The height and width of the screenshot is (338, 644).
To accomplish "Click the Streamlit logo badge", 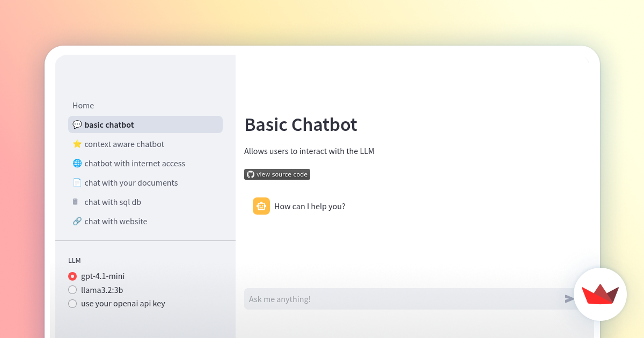I will pyautogui.click(x=600, y=294).
